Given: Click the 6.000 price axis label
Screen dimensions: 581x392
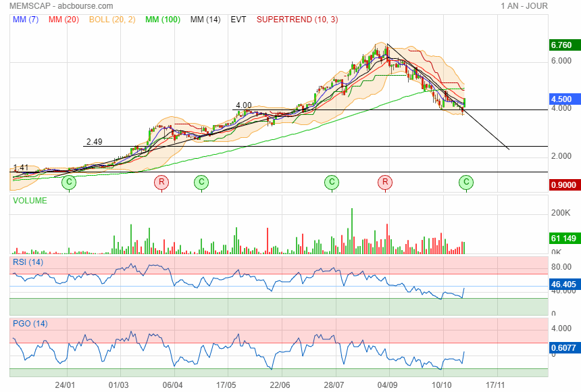Looking at the screenshot, I should 561,61.
